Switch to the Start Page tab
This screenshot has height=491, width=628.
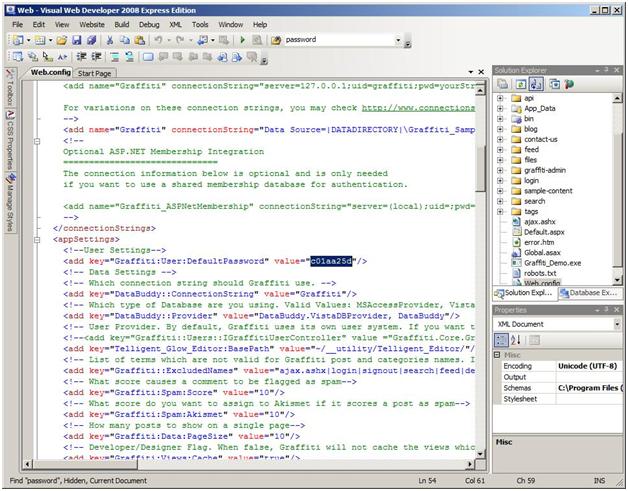(x=95, y=73)
